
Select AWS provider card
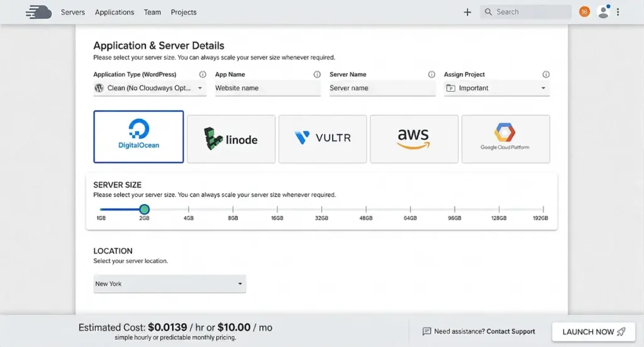tap(414, 139)
